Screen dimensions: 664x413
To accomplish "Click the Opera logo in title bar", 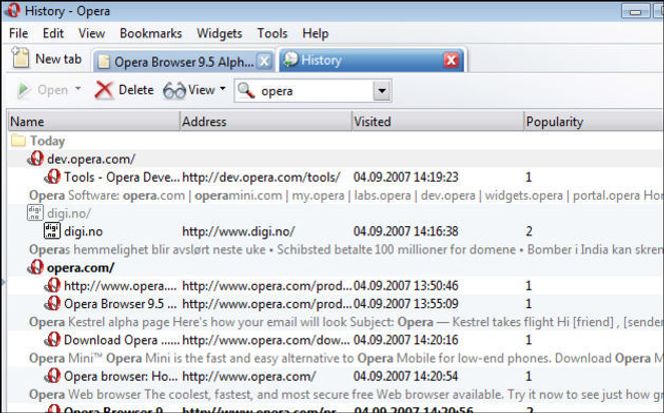I will coord(13,11).
